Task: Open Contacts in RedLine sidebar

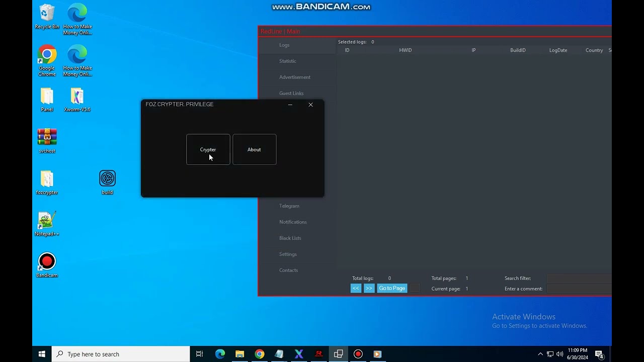Action: tap(289, 270)
